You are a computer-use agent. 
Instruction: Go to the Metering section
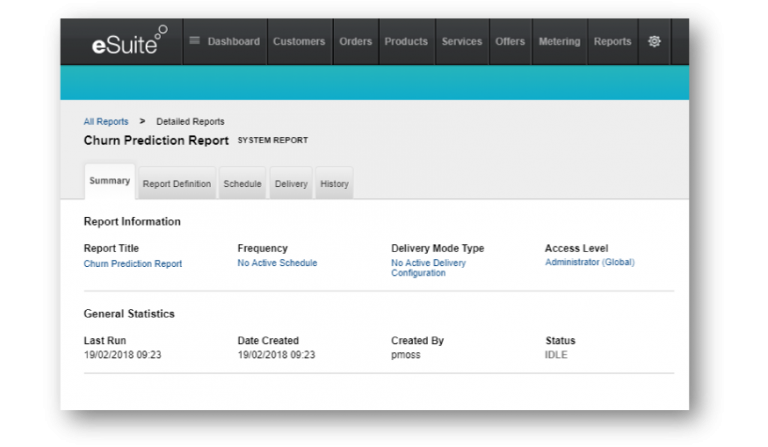point(559,41)
